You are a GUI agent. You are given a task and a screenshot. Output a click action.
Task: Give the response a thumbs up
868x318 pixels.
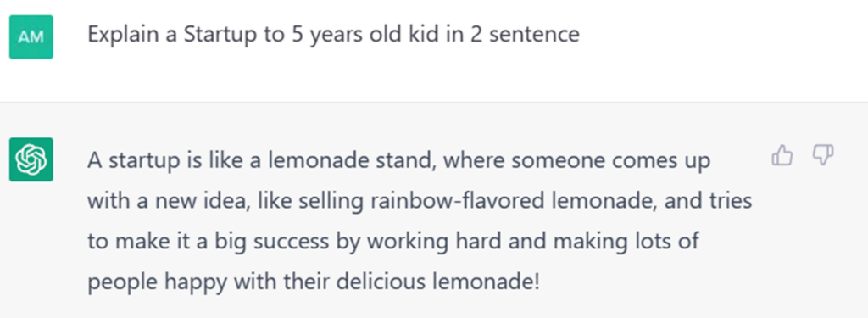click(782, 155)
